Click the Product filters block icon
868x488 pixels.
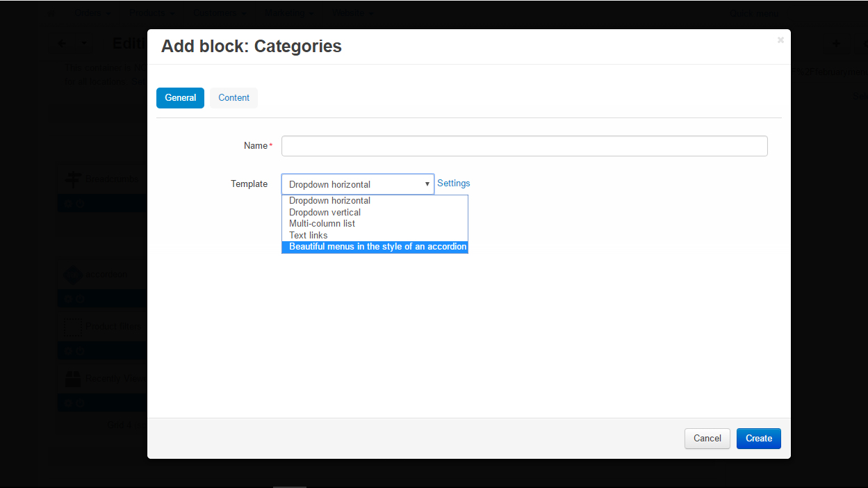tap(73, 325)
